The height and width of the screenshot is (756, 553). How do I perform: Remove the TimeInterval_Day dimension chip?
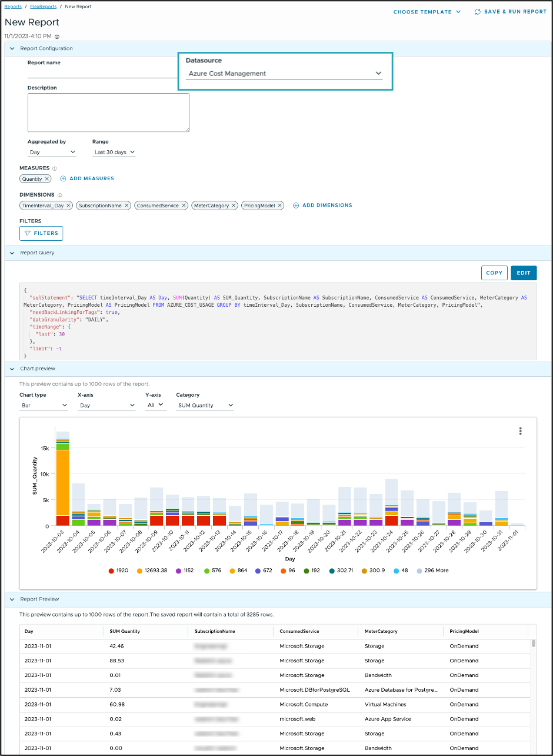point(68,205)
